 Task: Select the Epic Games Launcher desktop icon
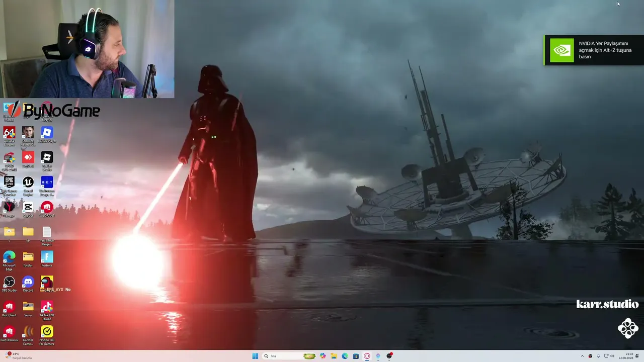9,186
